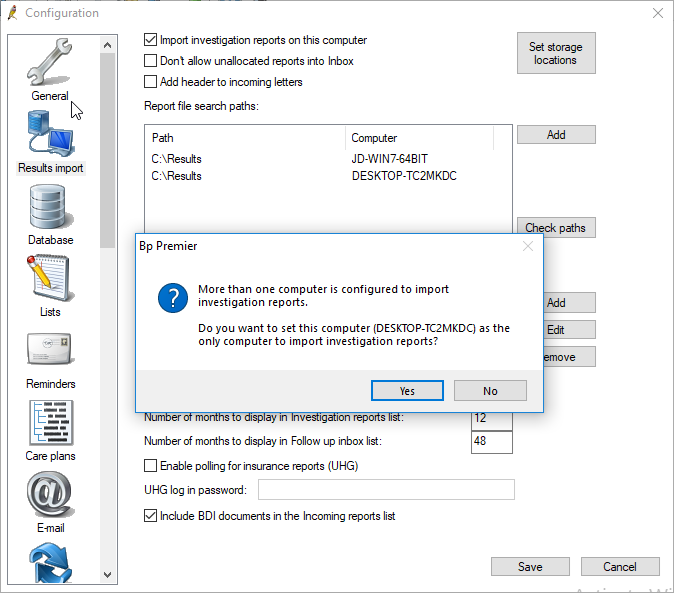Viewport: 674px width, 593px height.
Task: Click the Path column header
Action: tap(245, 138)
